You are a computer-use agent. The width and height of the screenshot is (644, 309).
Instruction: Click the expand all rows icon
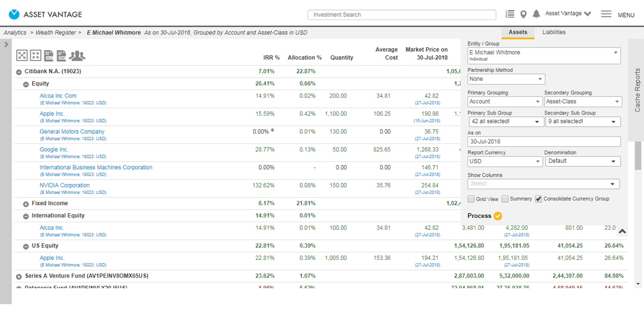22,56
